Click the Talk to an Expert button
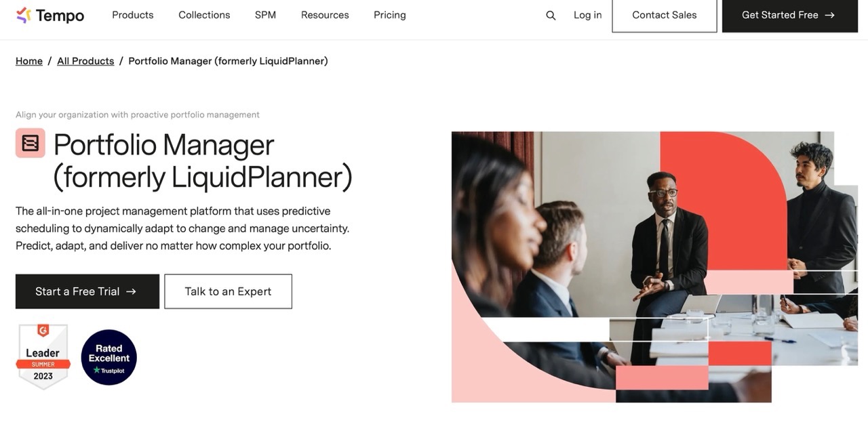This screenshot has height=437, width=868. (x=228, y=291)
